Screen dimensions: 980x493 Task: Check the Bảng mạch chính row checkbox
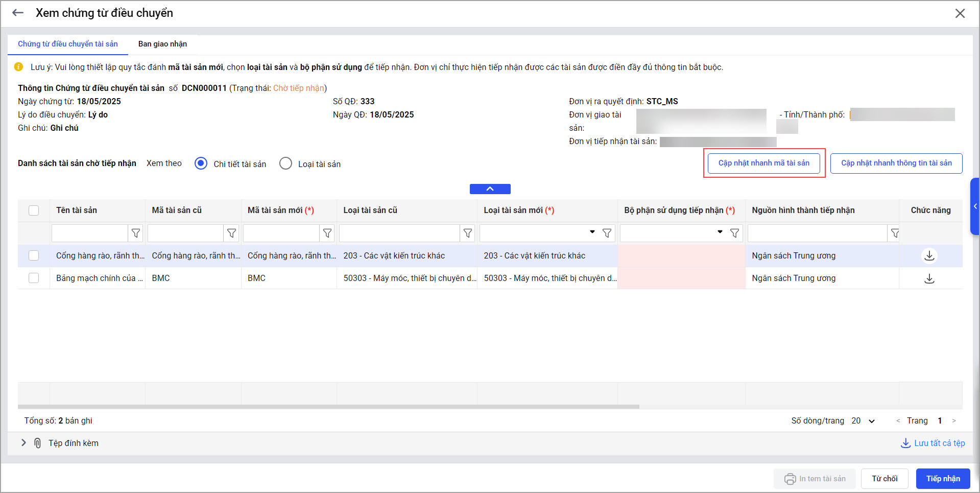[x=34, y=278]
